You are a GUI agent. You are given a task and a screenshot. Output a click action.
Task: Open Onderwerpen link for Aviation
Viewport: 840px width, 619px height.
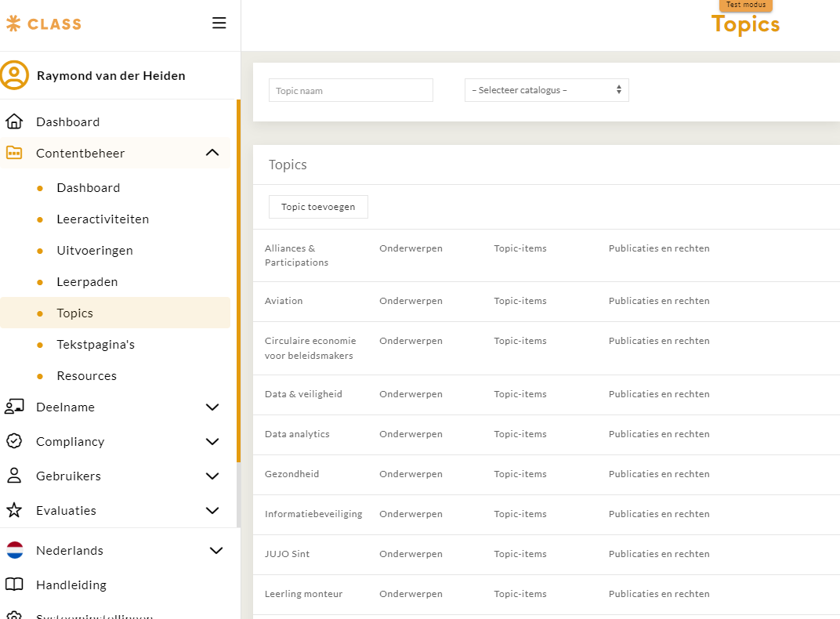pos(411,301)
